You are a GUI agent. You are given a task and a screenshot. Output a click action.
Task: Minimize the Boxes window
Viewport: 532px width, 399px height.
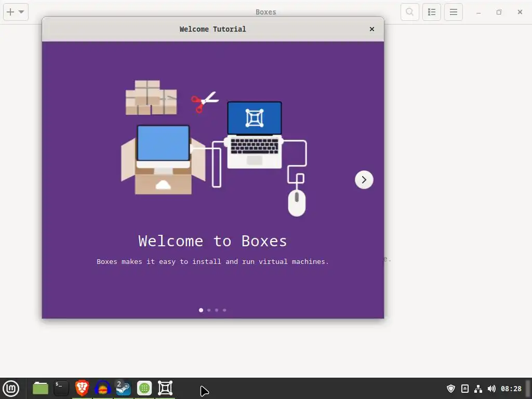click(478, 12)
